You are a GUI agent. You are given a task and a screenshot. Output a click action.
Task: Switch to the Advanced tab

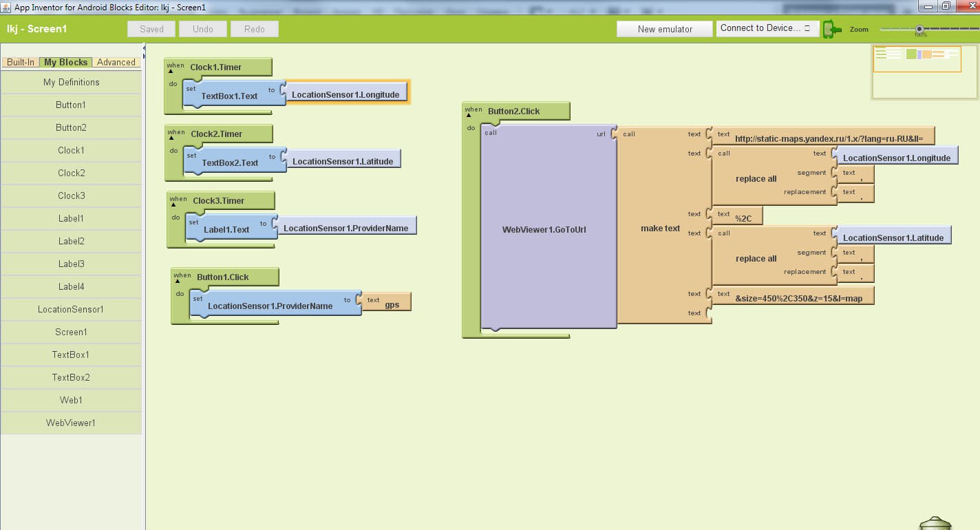[116, 62]
